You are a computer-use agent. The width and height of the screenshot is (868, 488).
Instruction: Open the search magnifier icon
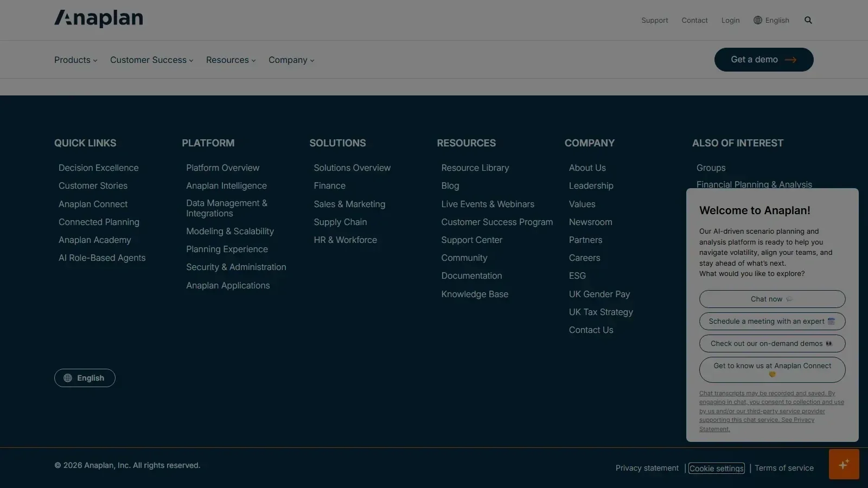[x=808, y=20]
